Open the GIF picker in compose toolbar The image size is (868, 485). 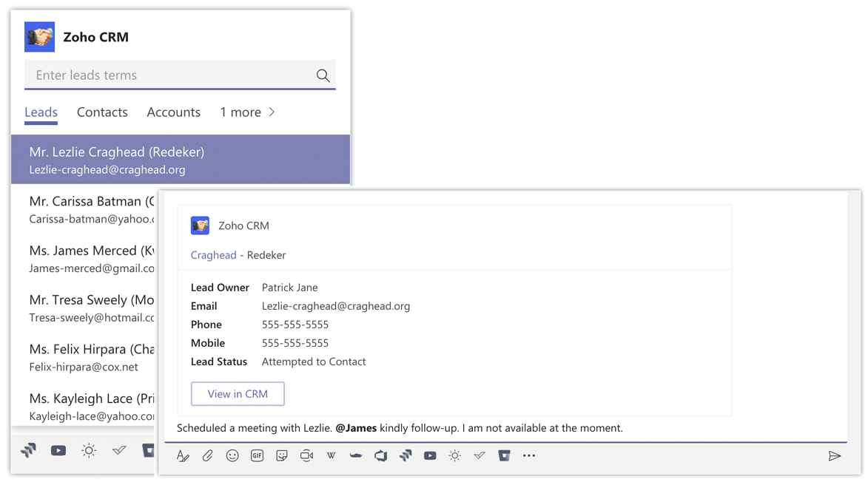(257, 455)
